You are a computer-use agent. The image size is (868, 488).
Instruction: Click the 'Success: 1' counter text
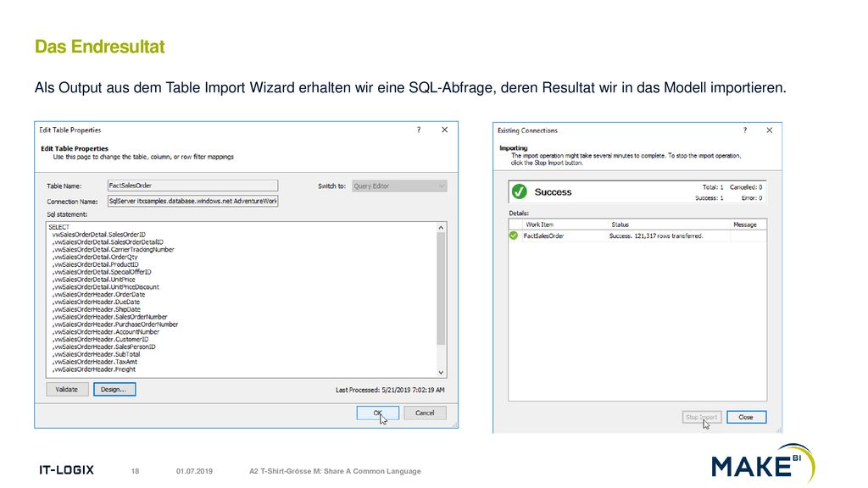point(709,197)
